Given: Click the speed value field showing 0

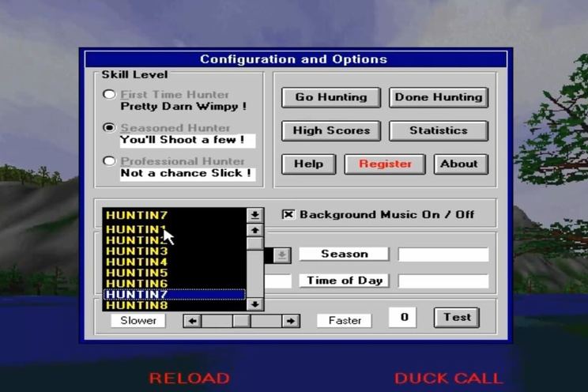Looking at the screenshot, I should pyautogui.click(x=403, y=318).
